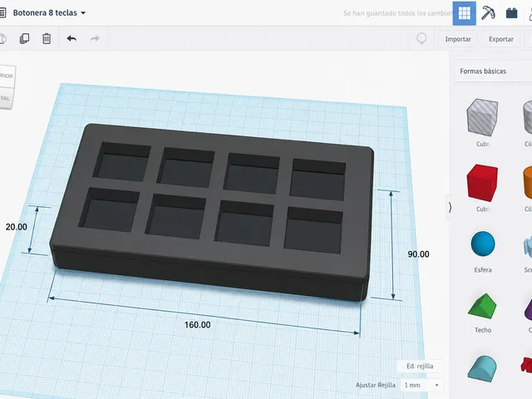
Task: Click the 90.00 width dimension value
Action: click(x=418, y=254)
